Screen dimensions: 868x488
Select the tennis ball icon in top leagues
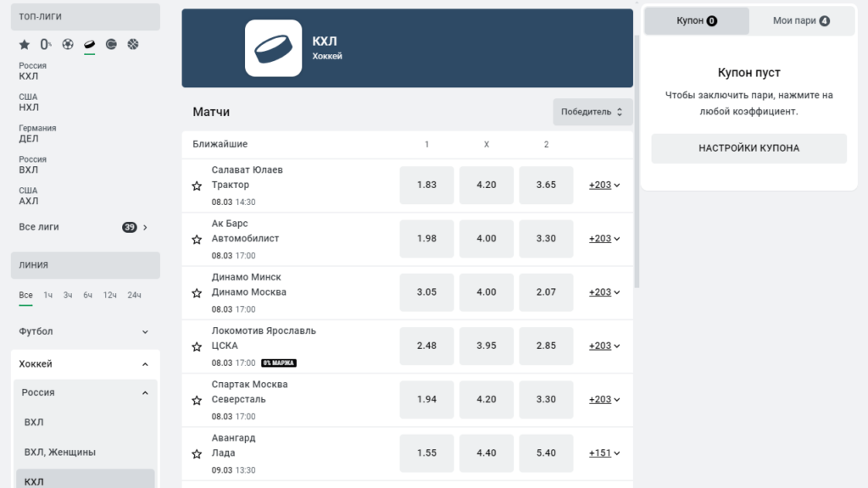(111, 44)
